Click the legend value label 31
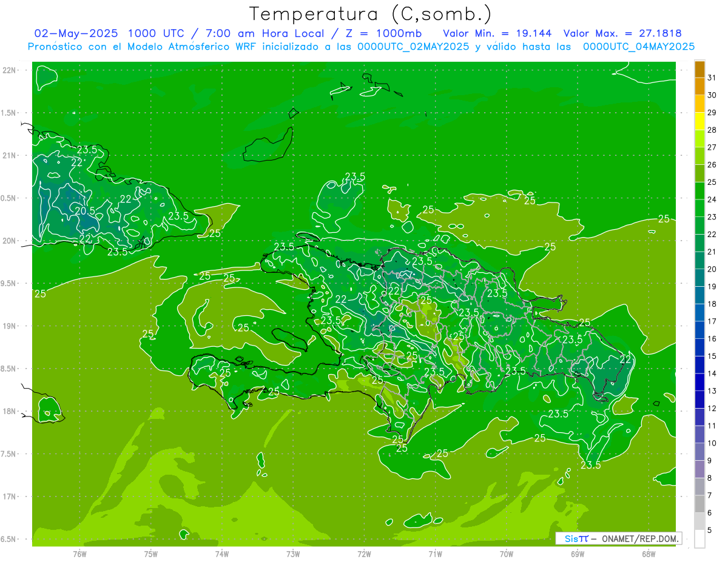The image size is (728, 562). click(712, 78)
